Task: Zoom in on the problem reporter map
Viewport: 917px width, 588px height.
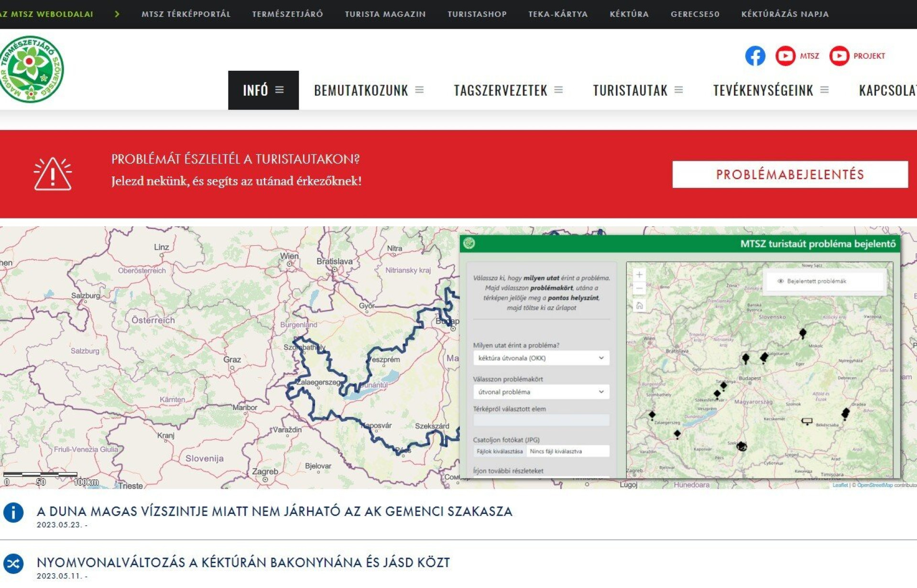Action: [639, 275]
